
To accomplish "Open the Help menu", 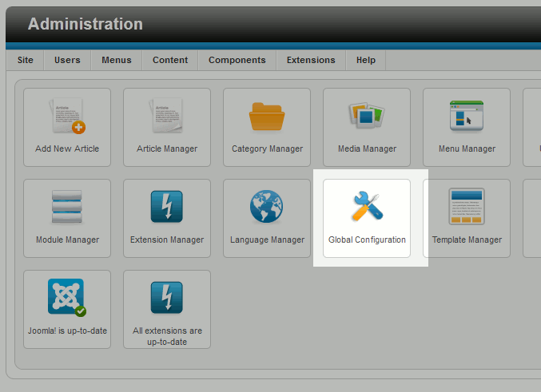I will click(366, 60).
